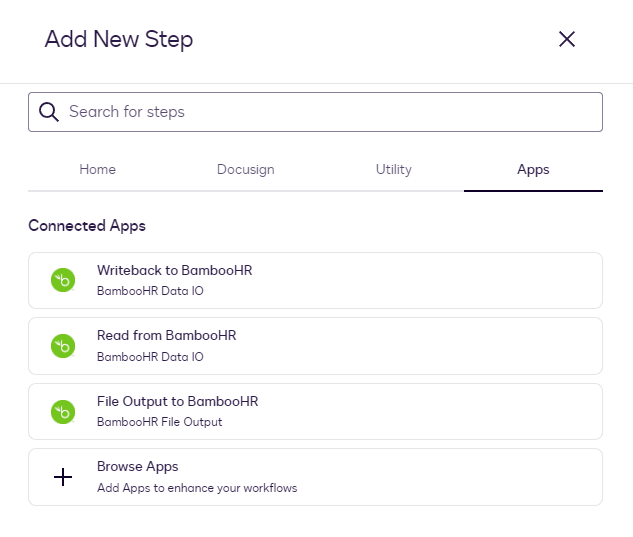The height and width of the screenshot is (537, 633).
Task: Focus the Search for steps field
Action: pos(330,112)
